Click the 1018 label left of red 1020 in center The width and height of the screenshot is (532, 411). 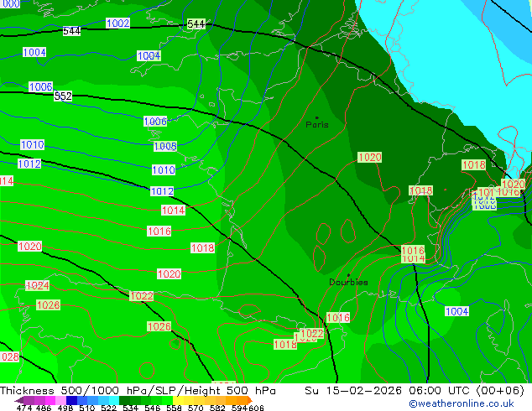pyautogui.click(x=202, y=248)
